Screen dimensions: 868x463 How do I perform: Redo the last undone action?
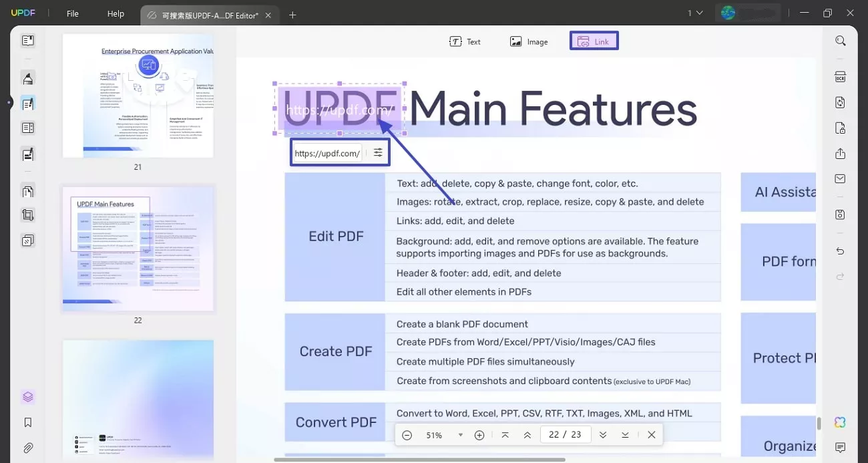coord(840,277)
